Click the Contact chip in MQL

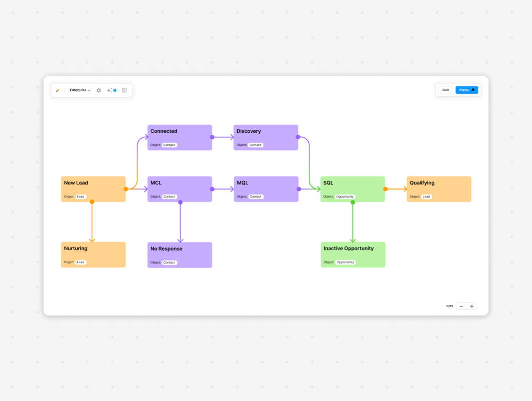pos(256,197)
